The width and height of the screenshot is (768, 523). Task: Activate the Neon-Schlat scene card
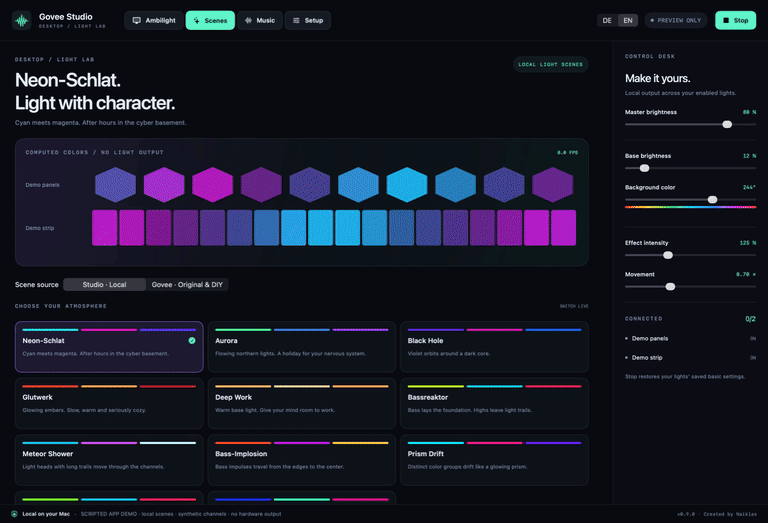point(109,347)
